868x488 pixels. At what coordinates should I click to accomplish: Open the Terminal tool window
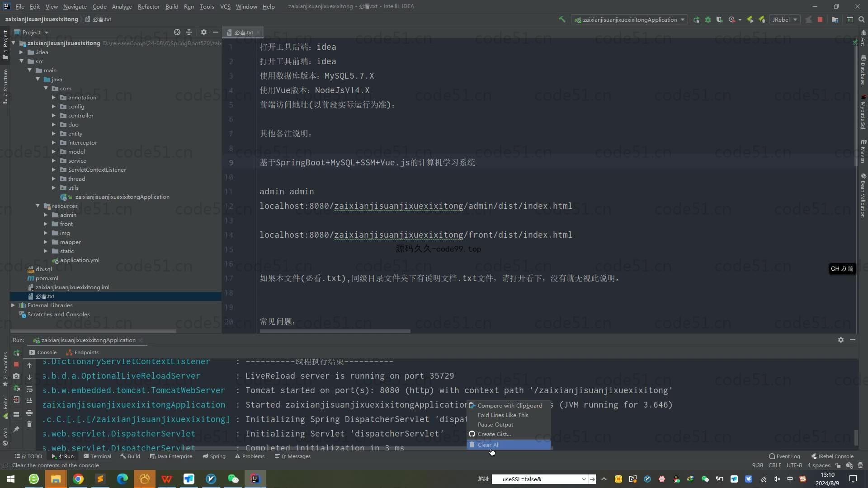coord(97,456)
